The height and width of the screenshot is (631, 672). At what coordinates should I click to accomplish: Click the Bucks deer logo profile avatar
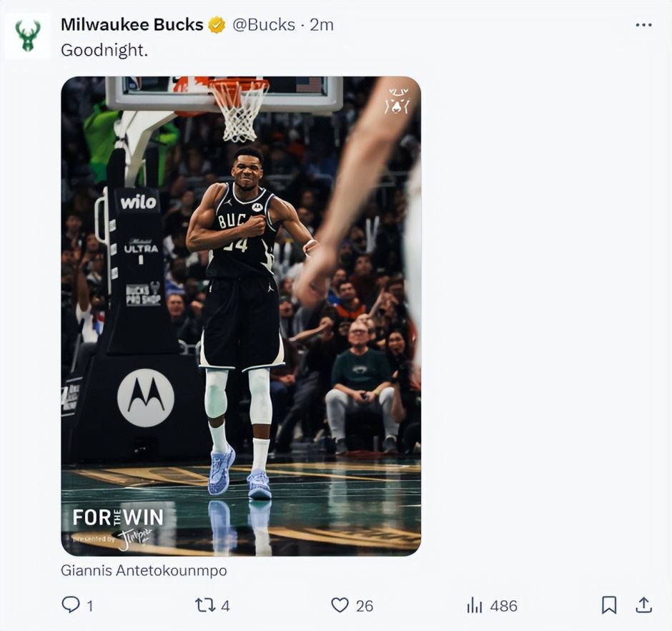pyautogui.click(x=28, y=35)
